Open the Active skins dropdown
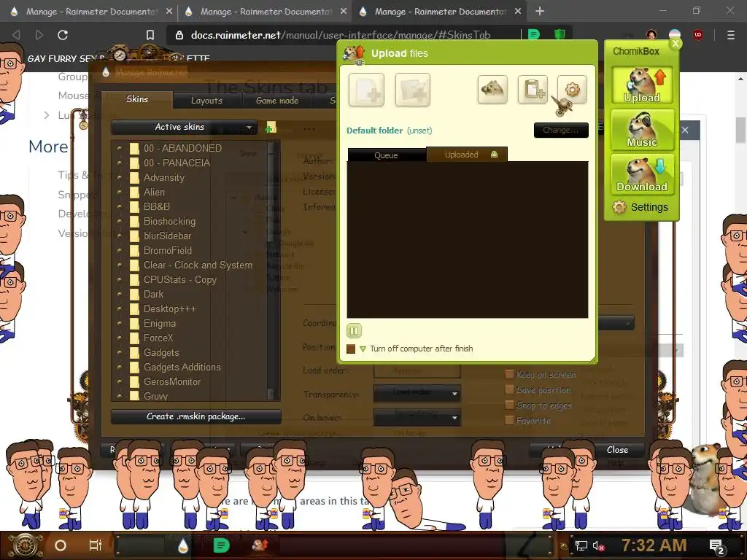Viewport: 747px width, 560px height. pos(184,127)
